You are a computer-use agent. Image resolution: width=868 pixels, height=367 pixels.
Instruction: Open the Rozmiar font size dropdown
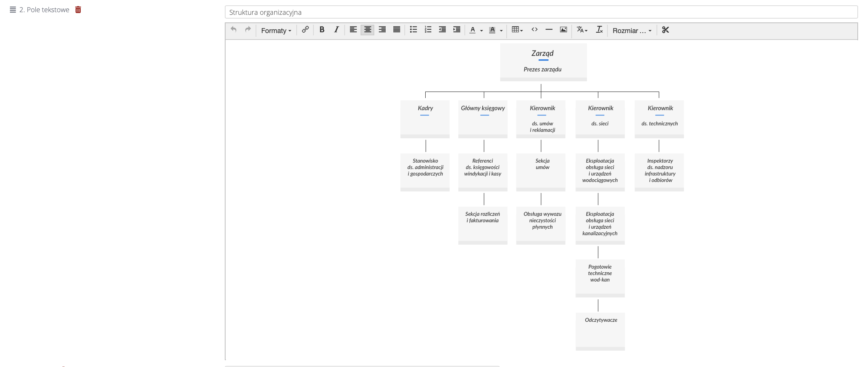pos(632,30)
